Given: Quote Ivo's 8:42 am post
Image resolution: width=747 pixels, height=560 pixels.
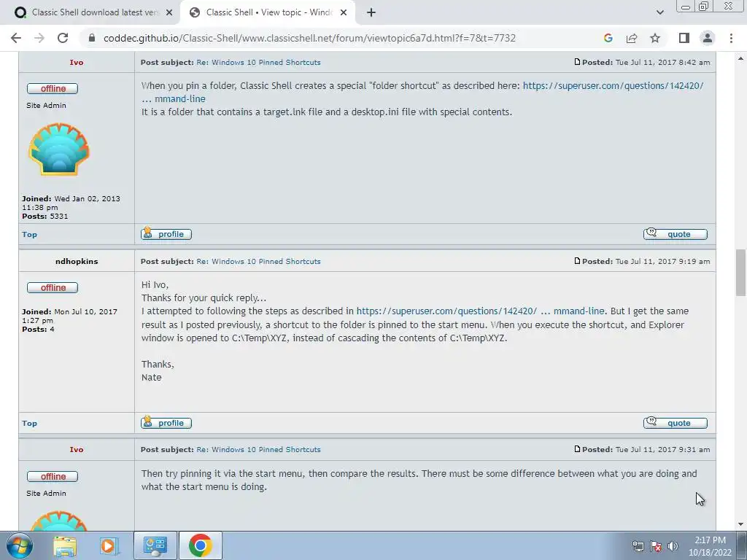Looking at the screenshot, I should pyautogui.click(x=675, y=234).
